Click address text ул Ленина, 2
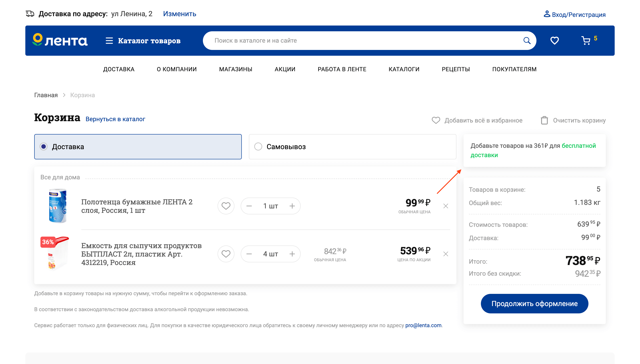 [132, 14]
